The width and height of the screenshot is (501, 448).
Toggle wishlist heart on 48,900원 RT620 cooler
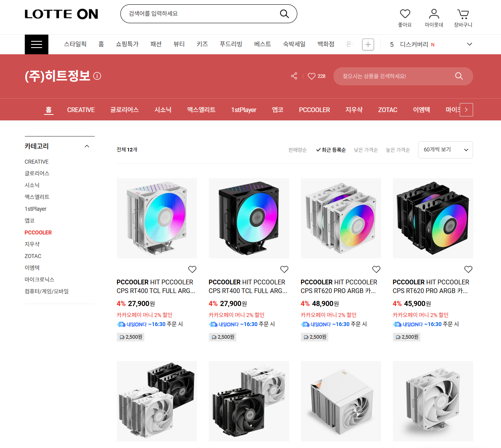point(376,269)
